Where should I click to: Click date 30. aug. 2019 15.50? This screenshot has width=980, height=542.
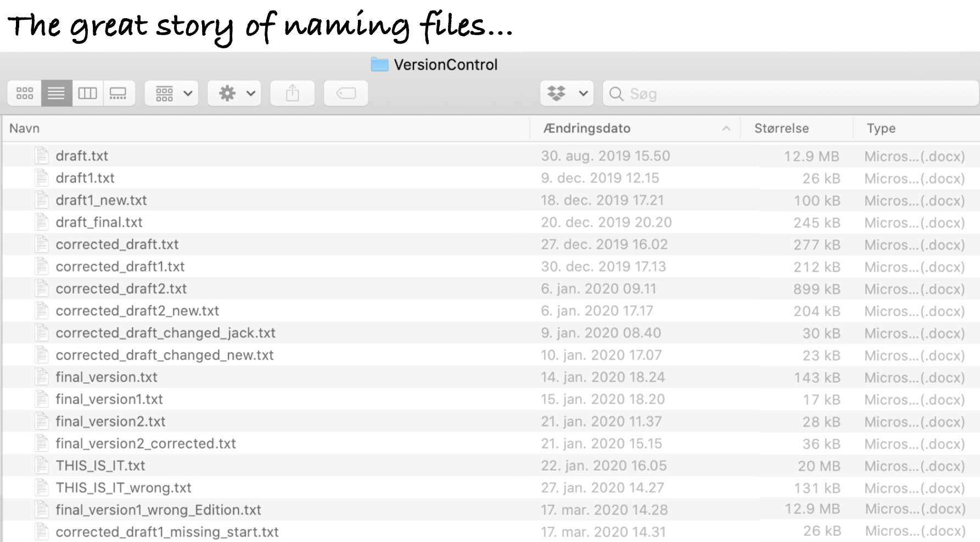click(606, 156)
